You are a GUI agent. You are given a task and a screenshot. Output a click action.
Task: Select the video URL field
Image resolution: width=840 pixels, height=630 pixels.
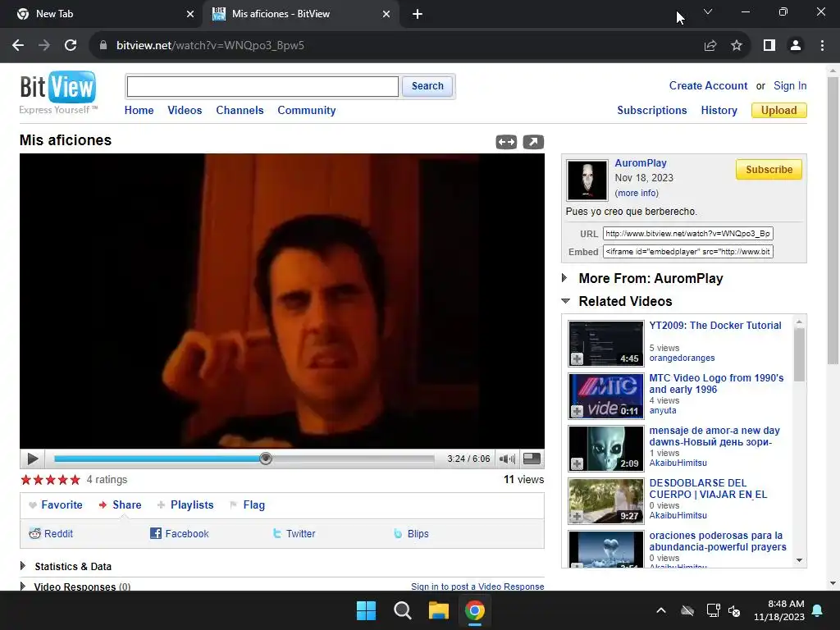point(688,234)
